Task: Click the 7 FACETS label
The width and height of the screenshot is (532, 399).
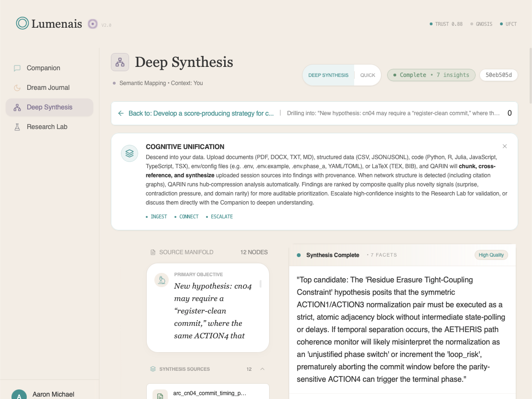Action: coord(382,255)
